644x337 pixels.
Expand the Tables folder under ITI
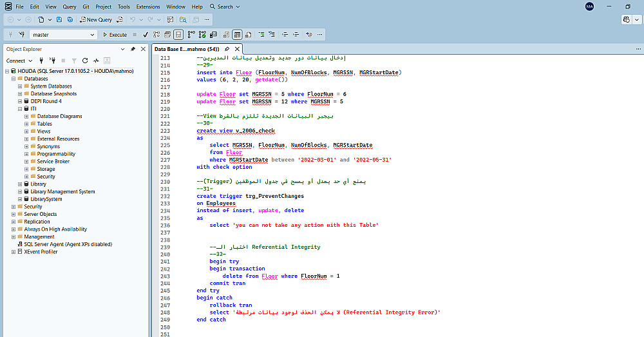[26, 124]
